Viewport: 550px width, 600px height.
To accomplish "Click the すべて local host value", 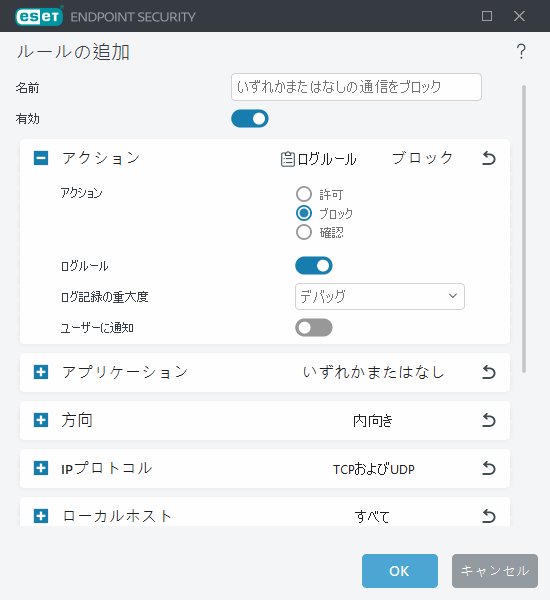I will click(x=372, y=517).
